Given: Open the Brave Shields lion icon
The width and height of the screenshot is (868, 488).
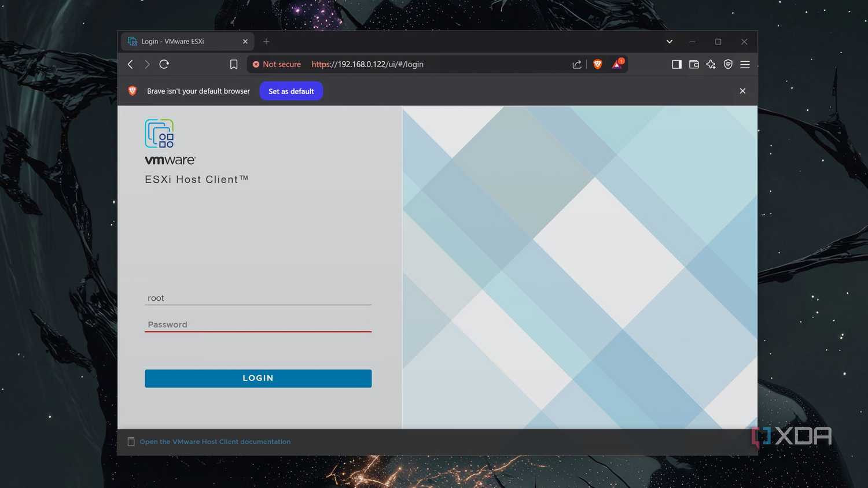Looking at the screenshot, I should pos(598,64).
